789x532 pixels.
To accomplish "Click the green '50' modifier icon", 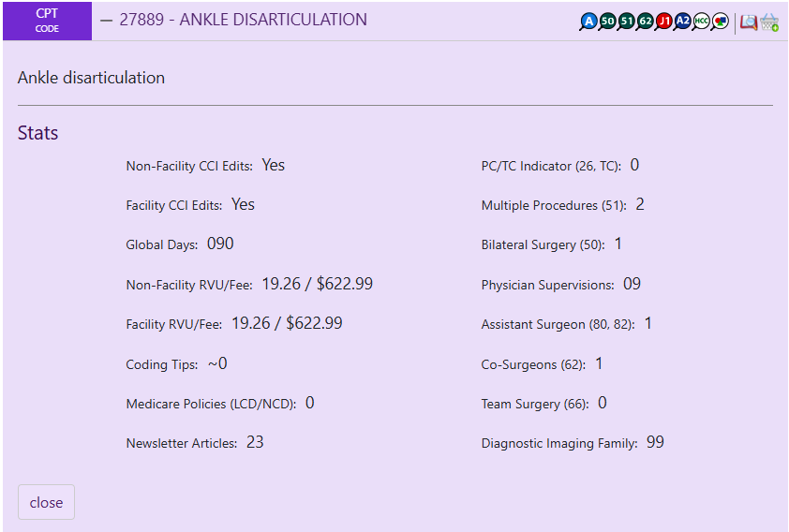I will click(x=607, y=21).
